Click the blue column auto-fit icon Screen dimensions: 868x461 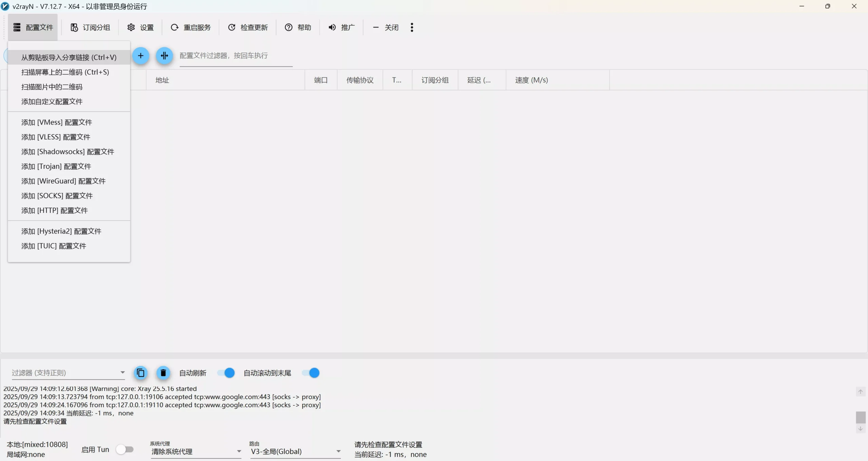click(x=164, y=56)
